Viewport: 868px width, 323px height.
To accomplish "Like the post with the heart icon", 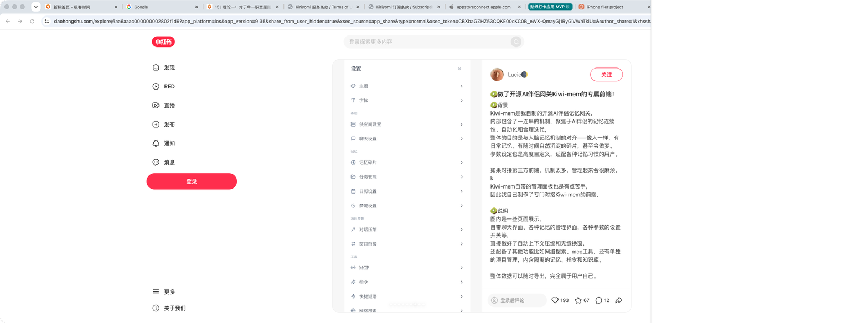I will (555, 300).
